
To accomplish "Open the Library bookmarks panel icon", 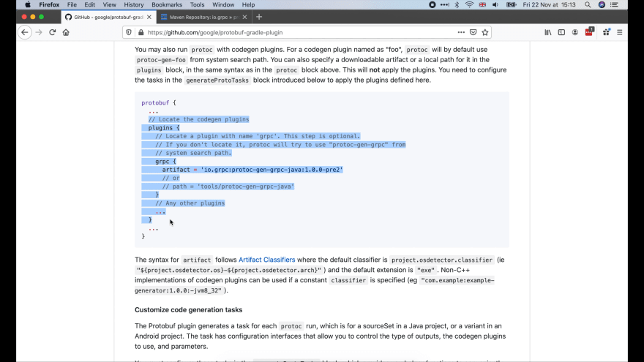I will [x=548, y=32].
